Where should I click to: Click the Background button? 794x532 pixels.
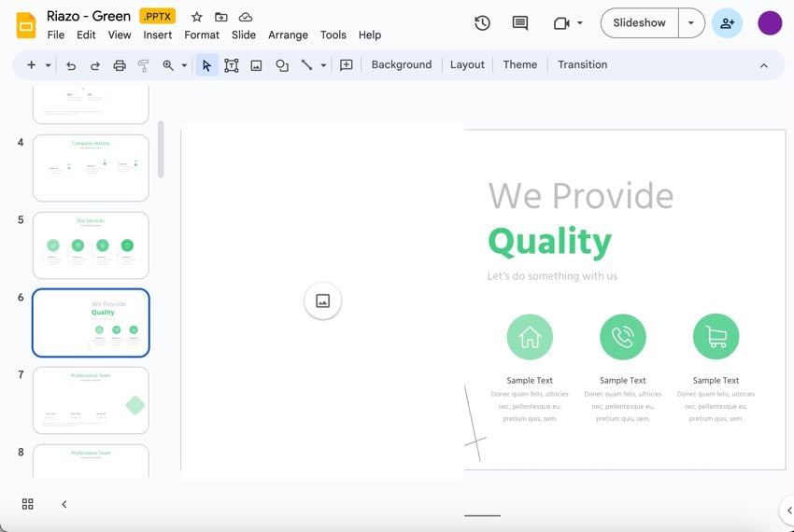click(402, 64)
